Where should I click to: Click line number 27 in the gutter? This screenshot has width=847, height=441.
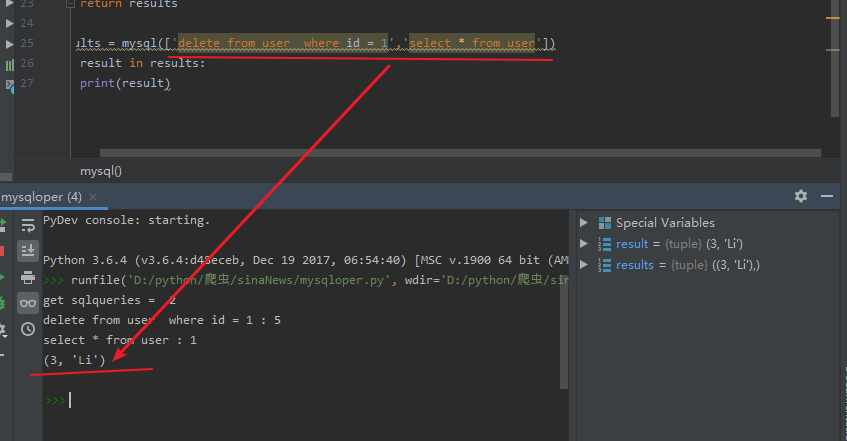coord(27,83)
